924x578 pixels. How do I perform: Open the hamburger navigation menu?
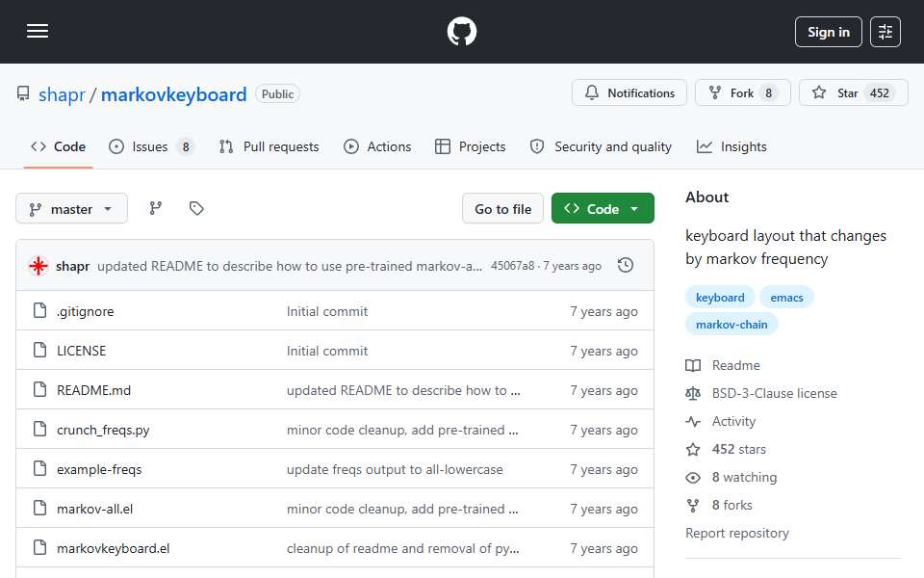tap(38, 31)
